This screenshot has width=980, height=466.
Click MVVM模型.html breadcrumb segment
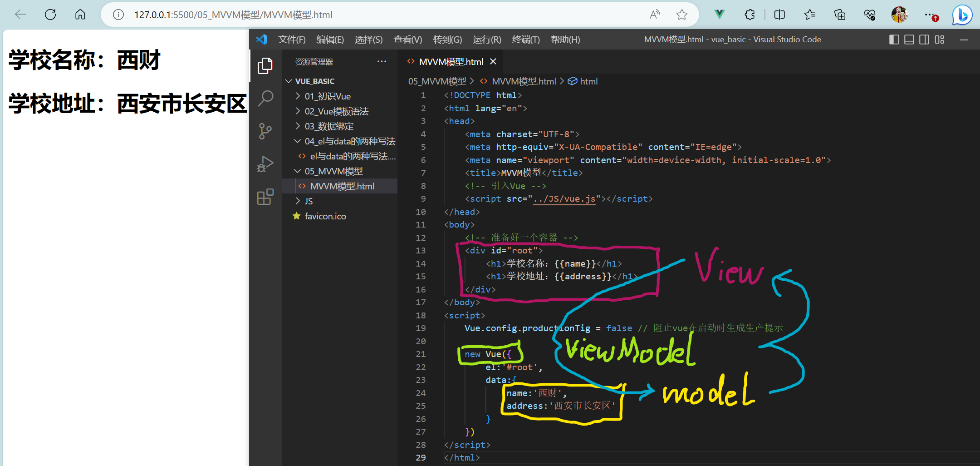point(524,81)
